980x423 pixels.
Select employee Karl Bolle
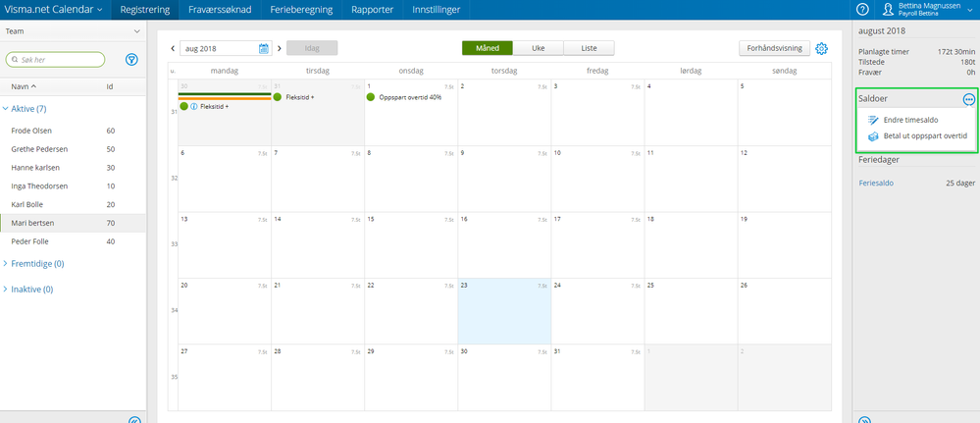click(73, 204)
